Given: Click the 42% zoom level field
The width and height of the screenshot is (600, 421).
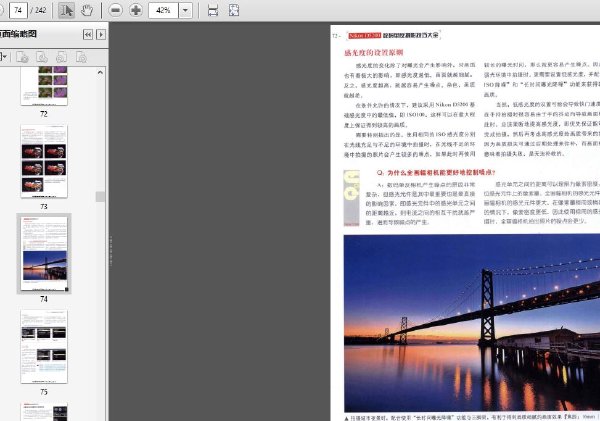Looking at the screenshot, I should [x=163, y=10].
